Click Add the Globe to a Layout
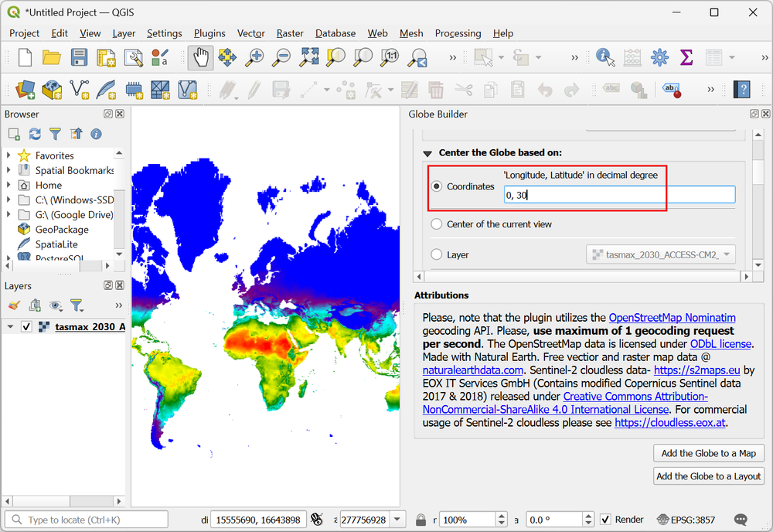Image resolution: width=773 pixels, height=532 pixels. 708,476
